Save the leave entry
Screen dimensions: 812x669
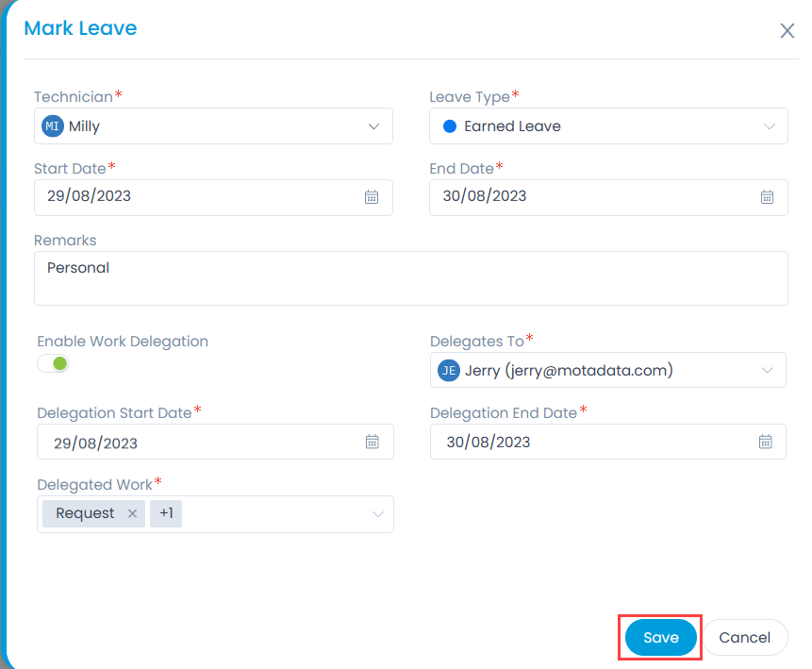(x=660, y=638)
